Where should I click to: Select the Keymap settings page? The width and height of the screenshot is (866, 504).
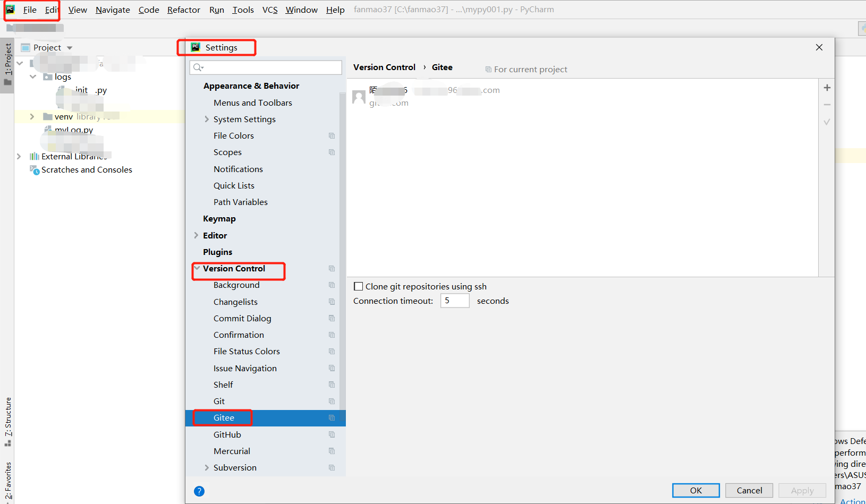click(219, 219)
